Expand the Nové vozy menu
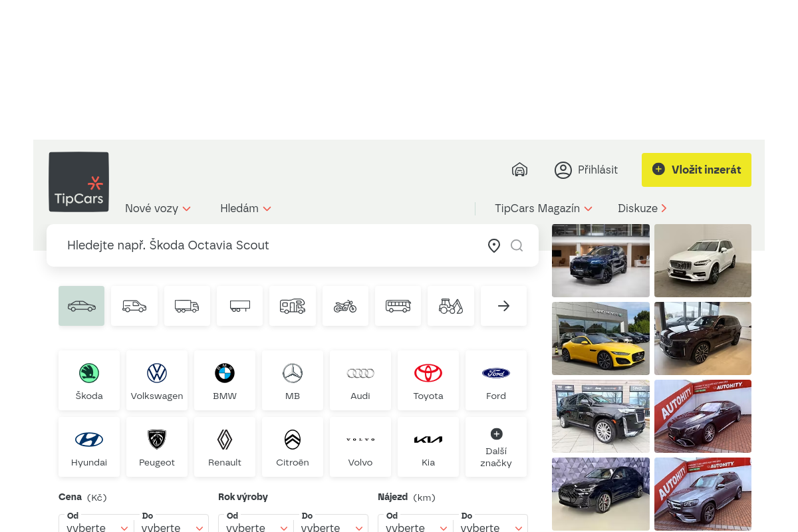798x532 pixels. [x=158, y=209]
